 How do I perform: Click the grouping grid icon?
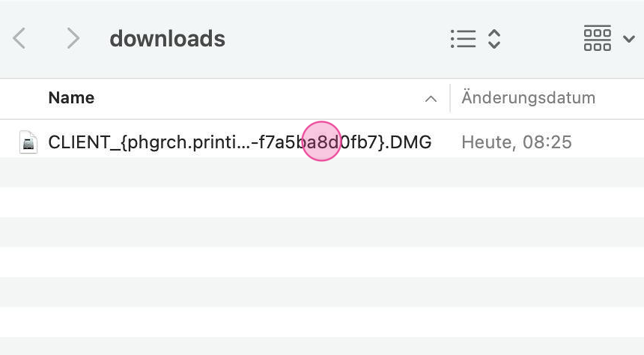click(597, 39)
